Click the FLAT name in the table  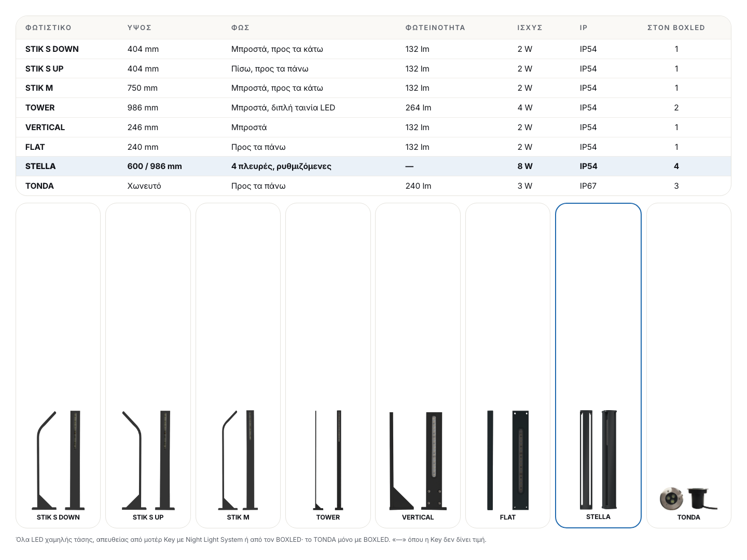[35, 147]
